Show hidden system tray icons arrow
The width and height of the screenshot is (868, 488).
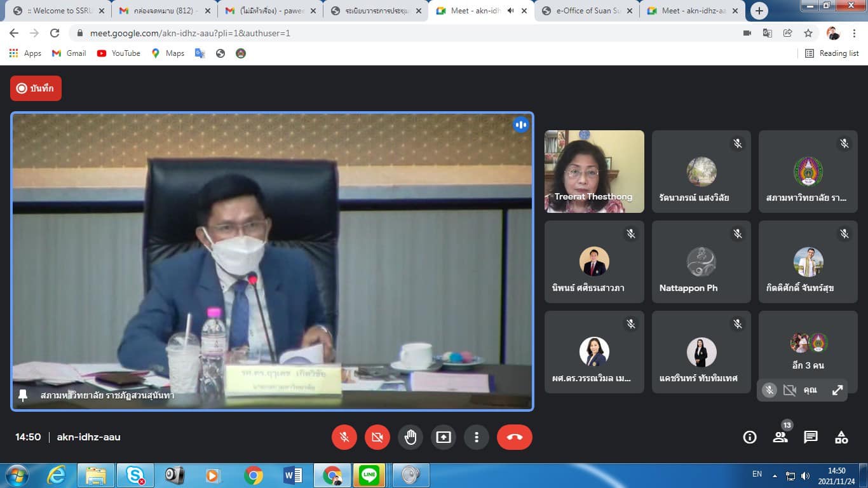[x=775, y=475]
